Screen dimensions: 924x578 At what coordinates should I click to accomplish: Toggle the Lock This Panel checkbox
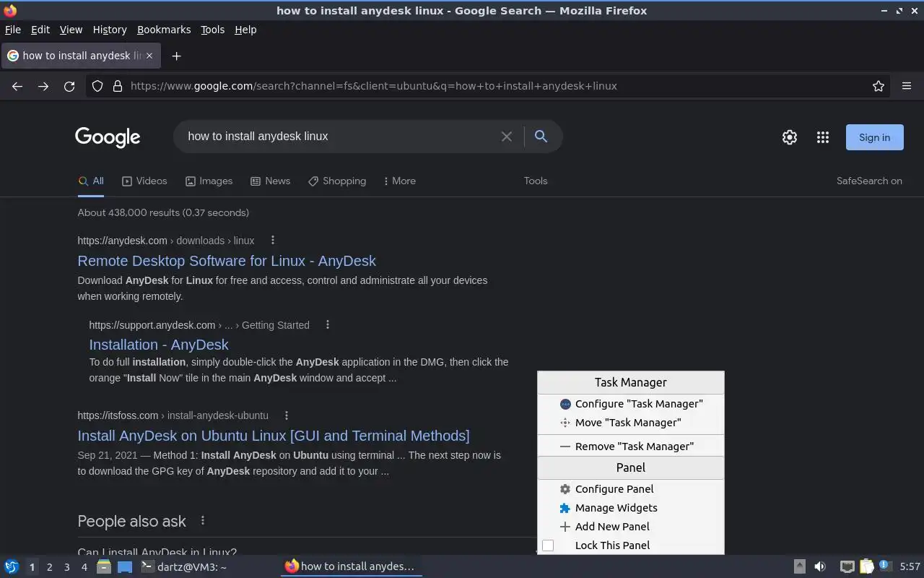[x=548, y=545]
